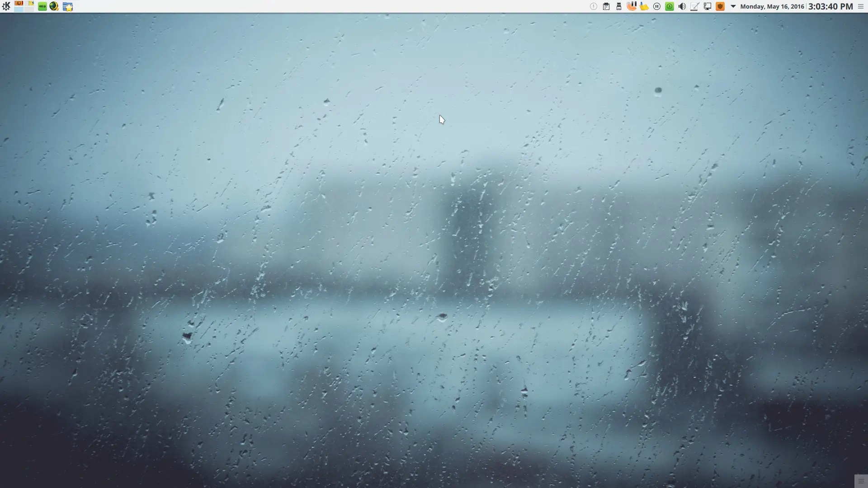
Task: Expand the hidden system tray icons arrow
Action: (x=732, y=6)
